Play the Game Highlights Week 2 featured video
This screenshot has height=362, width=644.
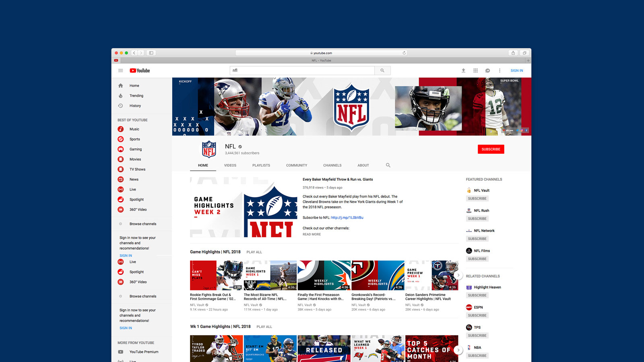(x=244, y=207)
